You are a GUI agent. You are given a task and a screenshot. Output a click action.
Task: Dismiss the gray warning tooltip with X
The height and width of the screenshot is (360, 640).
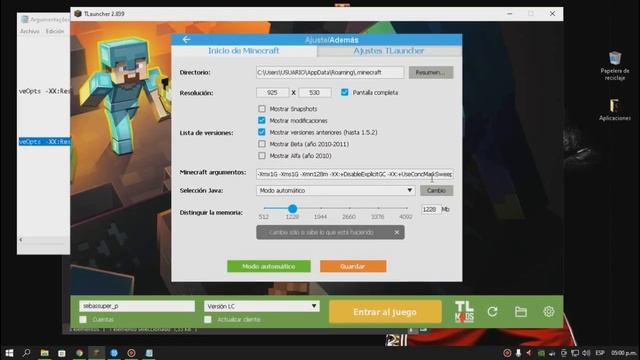[x=396, y=232]
